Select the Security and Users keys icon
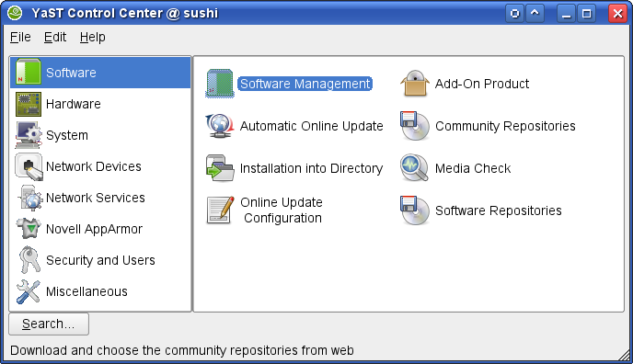Image resolution: width=633 pixels, height=364 pixels. click(x=29, y=260)
